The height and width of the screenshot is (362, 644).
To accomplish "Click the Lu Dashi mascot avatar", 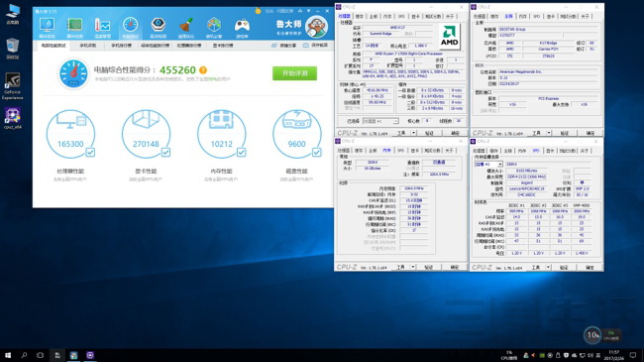I will point(316,27).
